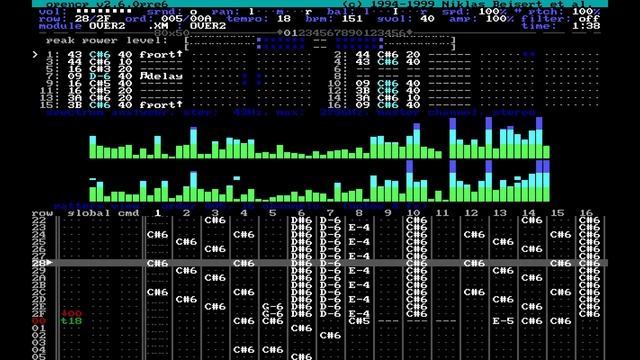
Task: Click the tempo value 18
Action: (x=284, y=19)
